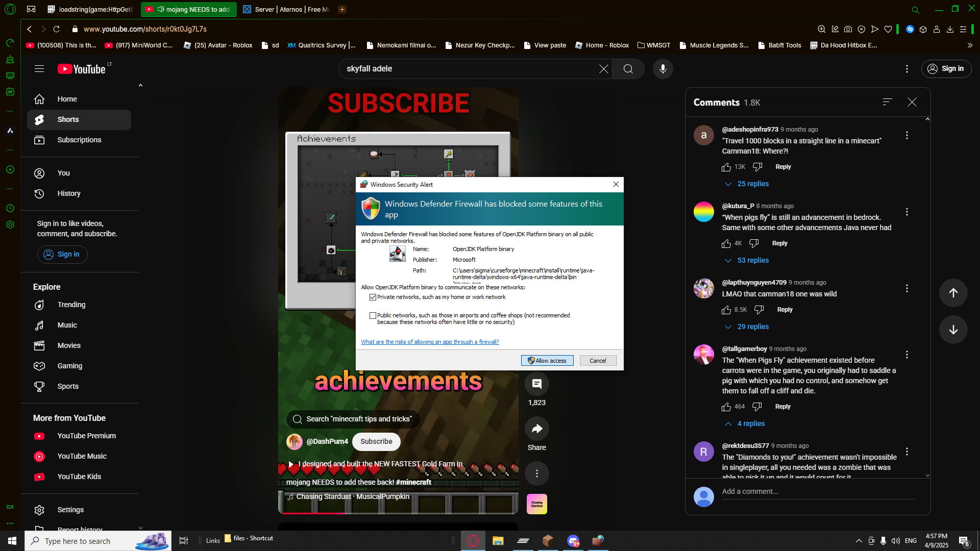Viewport: 980px width, 551px height.
Task: Reload the page in Opera GX
Action: (57, 29)
